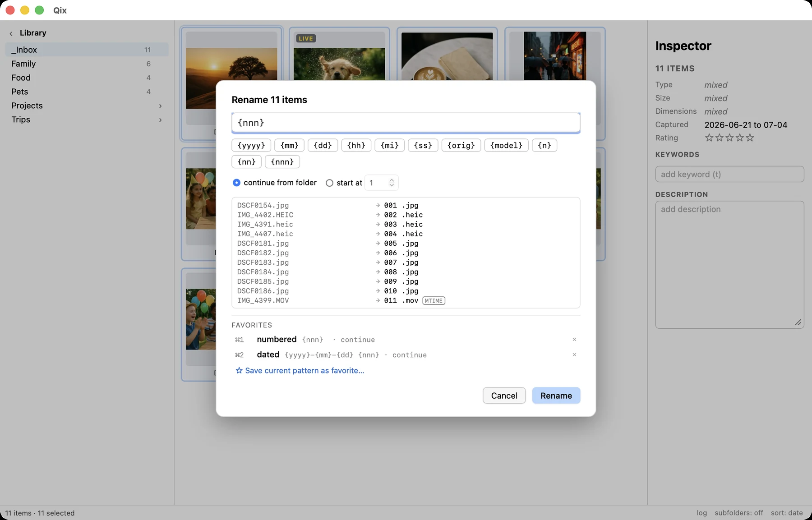Insert the {hh} token

point(356,145)
